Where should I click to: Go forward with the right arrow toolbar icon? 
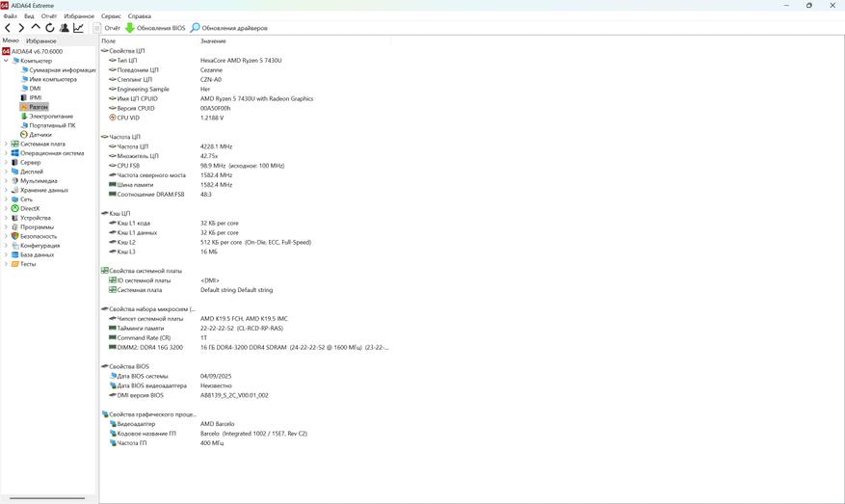point(21,28)
